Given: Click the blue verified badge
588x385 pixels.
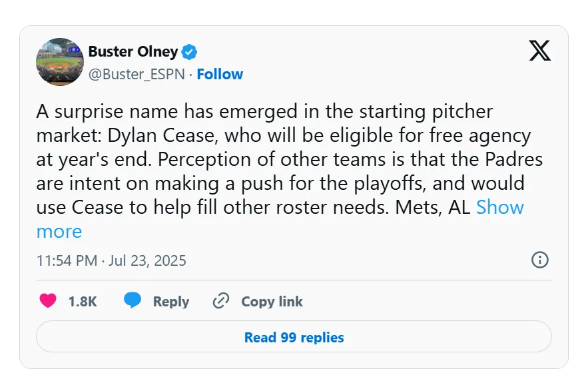Looking at the screenshot, I should coord(189,52).
